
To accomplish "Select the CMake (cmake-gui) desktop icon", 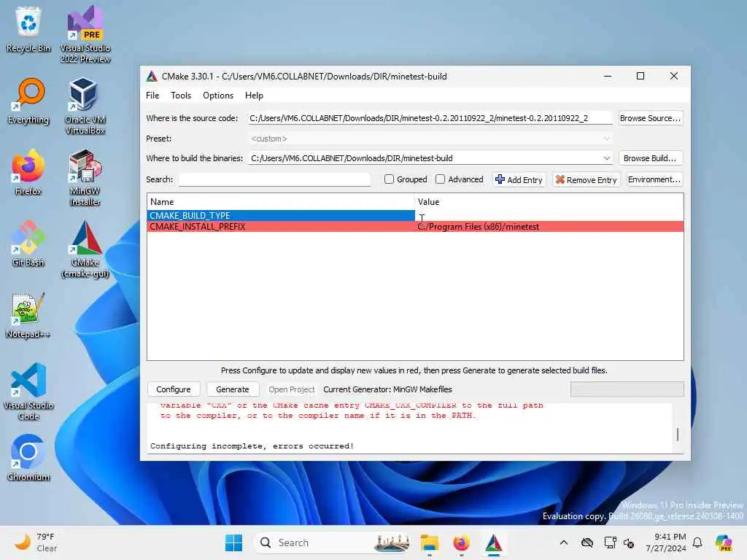I will [85, 249].
